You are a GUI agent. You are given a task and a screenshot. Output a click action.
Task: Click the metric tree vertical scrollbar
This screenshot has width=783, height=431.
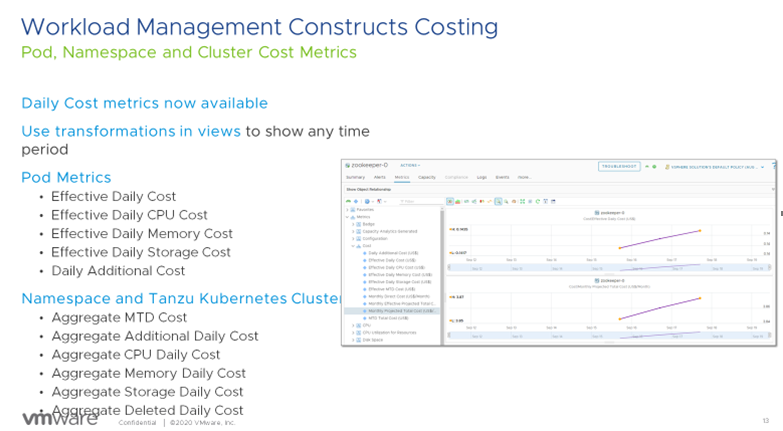coord(442,277)
